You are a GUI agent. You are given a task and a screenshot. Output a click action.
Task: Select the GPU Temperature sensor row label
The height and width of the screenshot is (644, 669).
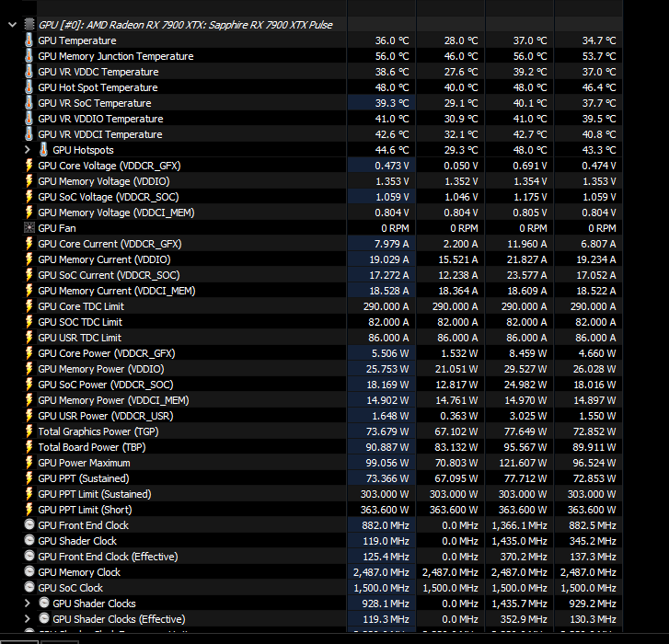click(x=76, y=40)
